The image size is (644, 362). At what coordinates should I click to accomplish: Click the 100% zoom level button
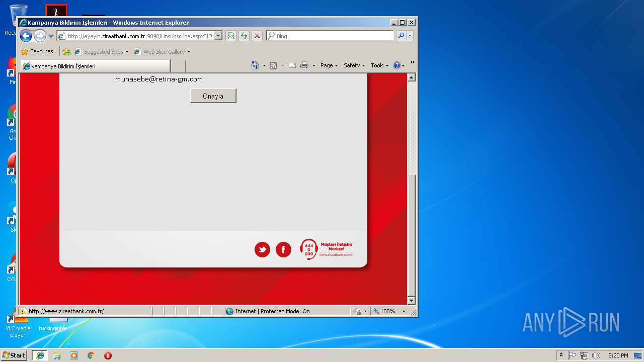pos(385,311)
